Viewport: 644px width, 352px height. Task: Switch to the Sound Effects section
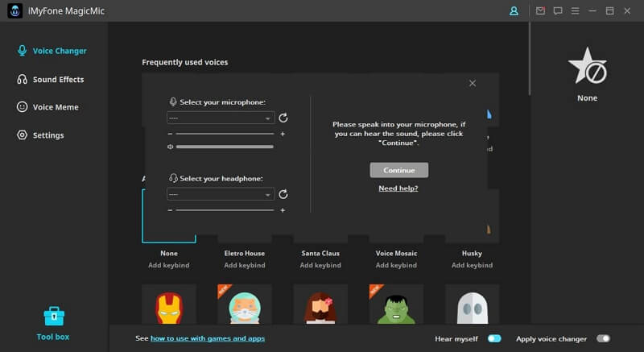51,79
